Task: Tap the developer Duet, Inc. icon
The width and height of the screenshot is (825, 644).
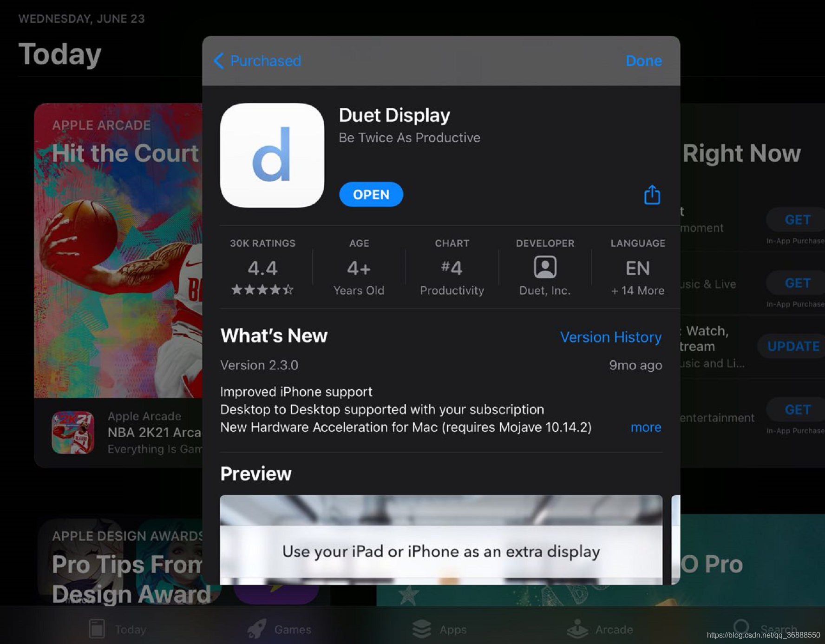Action: coord(545,267)
